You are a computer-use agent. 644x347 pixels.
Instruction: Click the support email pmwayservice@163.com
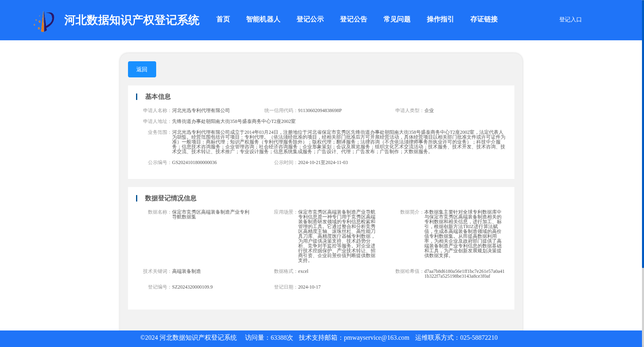(377, 338)
